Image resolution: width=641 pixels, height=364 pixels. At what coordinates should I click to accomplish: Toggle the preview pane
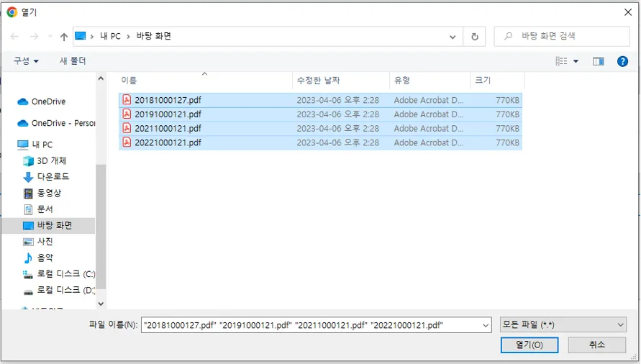pos(598,61)
